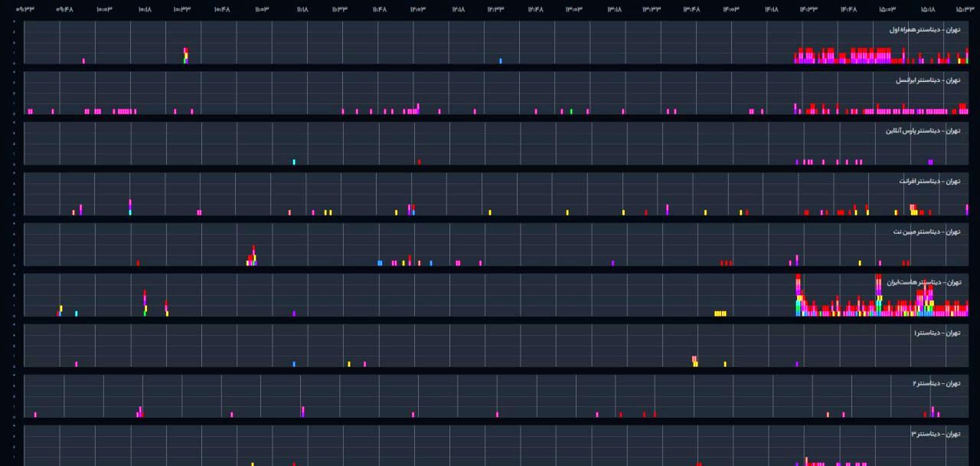Open the تهران - دیتاسنتر همراه اول panel title
980x466 pixels.
[x=924, y=30]
